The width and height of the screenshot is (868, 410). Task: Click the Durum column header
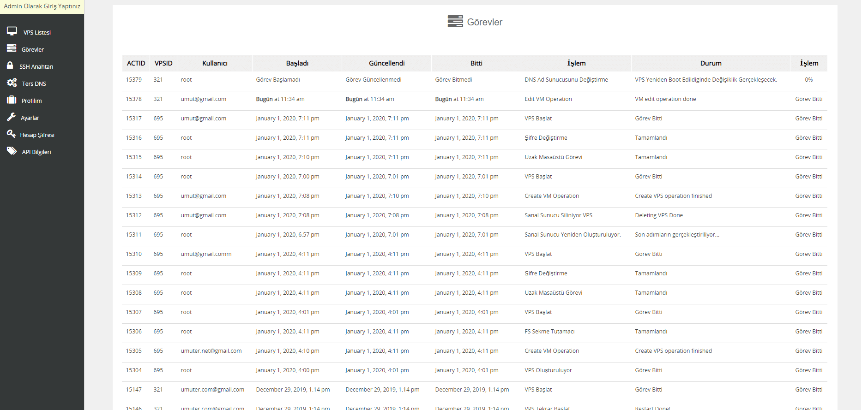(711, 63)
